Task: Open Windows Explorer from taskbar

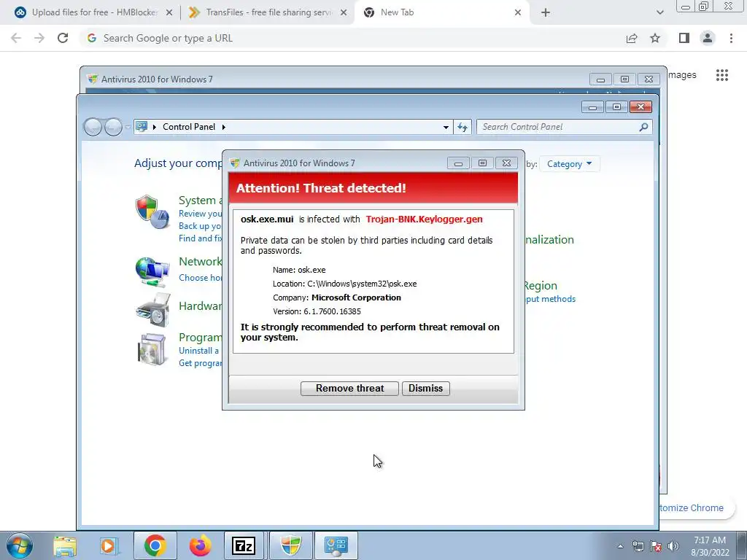Action: [65, 545]
